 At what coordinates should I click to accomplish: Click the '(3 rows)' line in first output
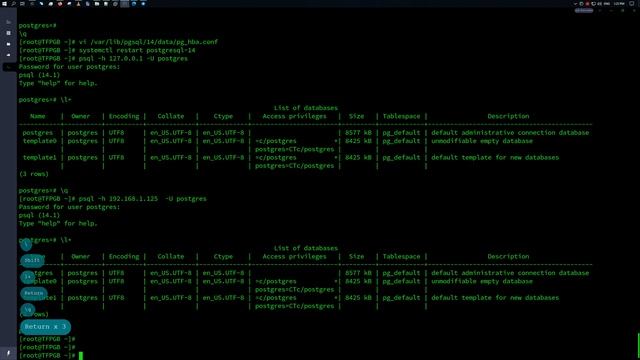(34, 174)
